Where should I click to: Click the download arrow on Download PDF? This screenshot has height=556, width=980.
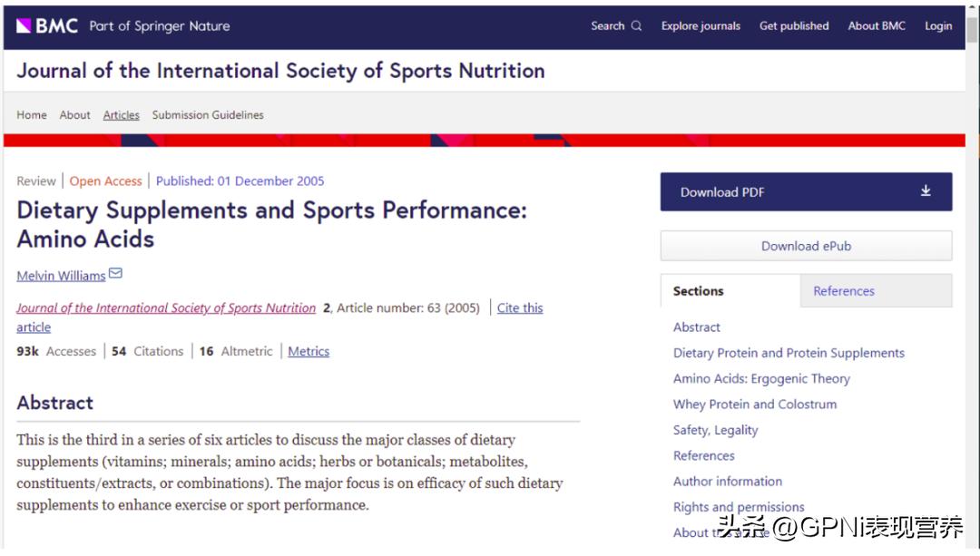pyautogui.click(x=926, y=191)
